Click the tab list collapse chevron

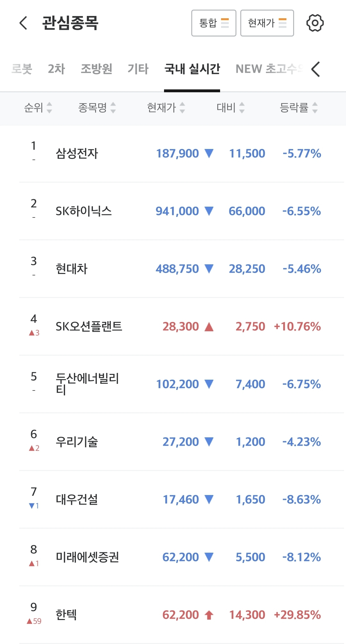(316, 69)
